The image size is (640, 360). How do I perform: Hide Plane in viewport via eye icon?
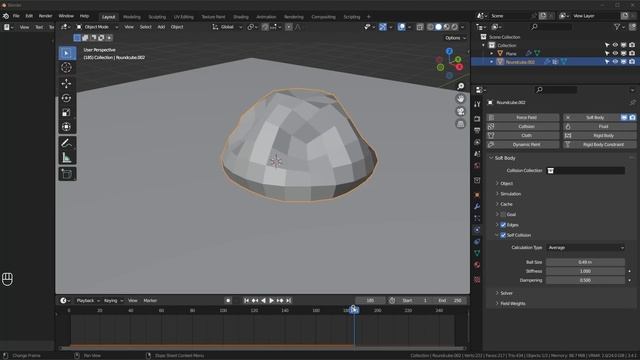tap(615, 53)
